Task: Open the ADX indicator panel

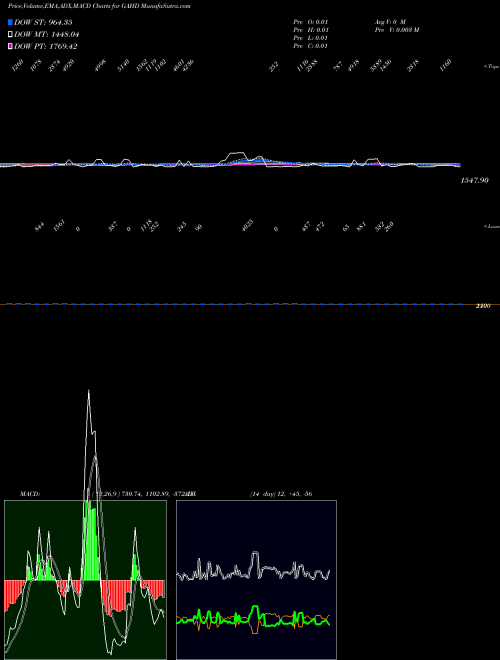Action: pos(256,580)
